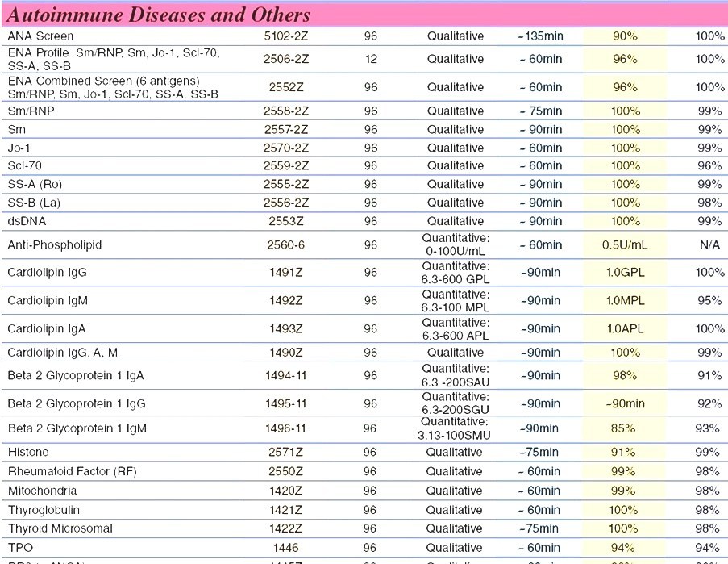Viewport: 728px width, 564px height.
Task: Click 'Qualitative' in the TPO row
Action: [454, 548]
